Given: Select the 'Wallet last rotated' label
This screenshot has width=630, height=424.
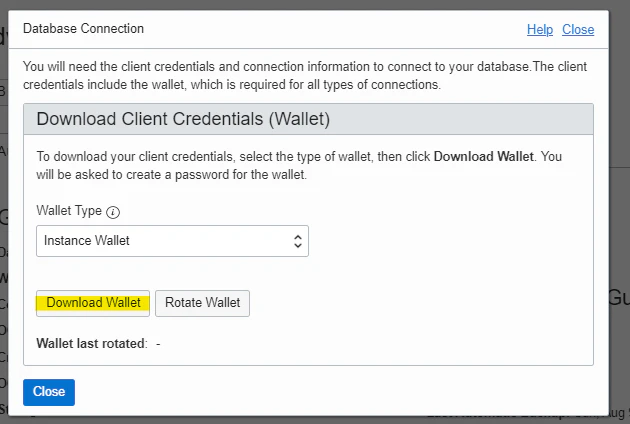Looking at the screenshot, I should pos(92,344).
